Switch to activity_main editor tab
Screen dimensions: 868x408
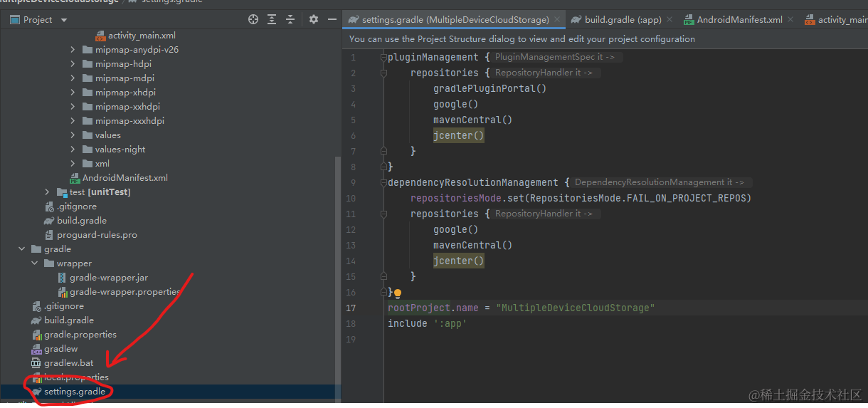(835, 20)
